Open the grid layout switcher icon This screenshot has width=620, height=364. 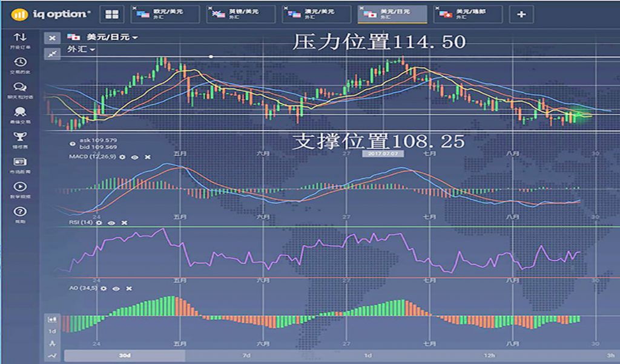(x=112, y=14)
